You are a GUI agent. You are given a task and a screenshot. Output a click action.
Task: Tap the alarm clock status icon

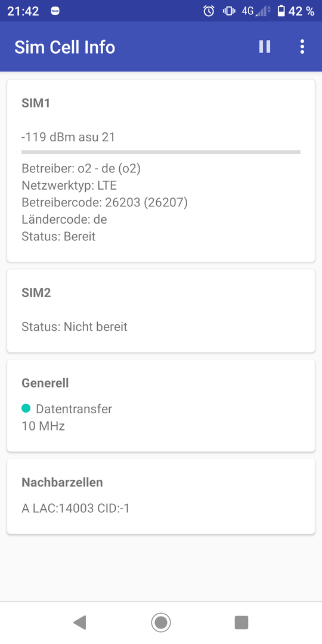(209, 11)
